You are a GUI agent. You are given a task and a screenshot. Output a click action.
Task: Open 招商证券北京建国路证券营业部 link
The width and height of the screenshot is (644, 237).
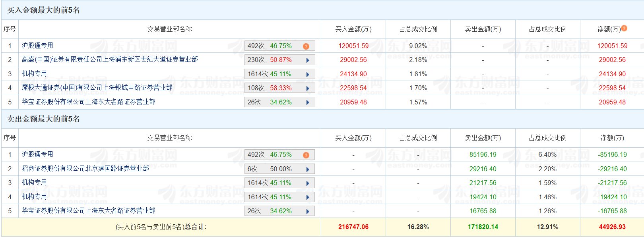pos(85,168)
